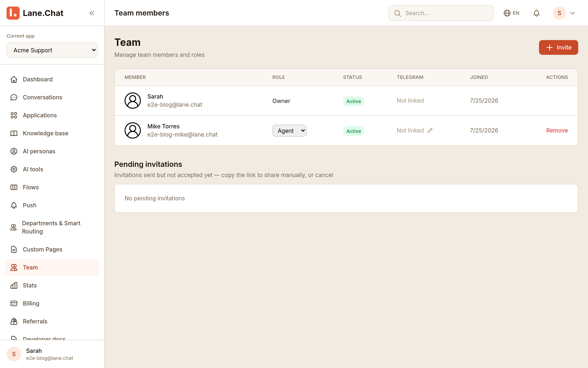Click the TELEGRAM column header
588x368 pixels.
(410, 77)
